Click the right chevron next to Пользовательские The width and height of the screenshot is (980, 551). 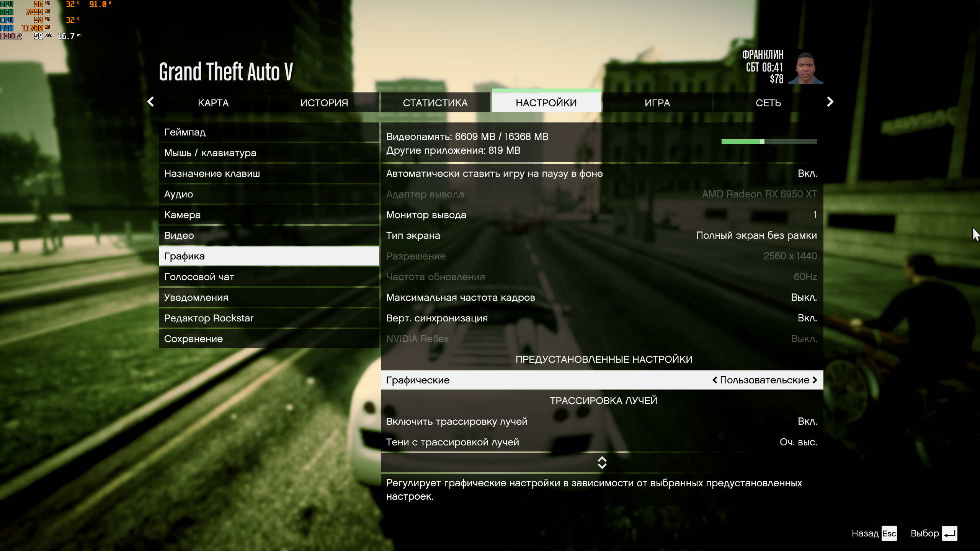click(815, 380)
